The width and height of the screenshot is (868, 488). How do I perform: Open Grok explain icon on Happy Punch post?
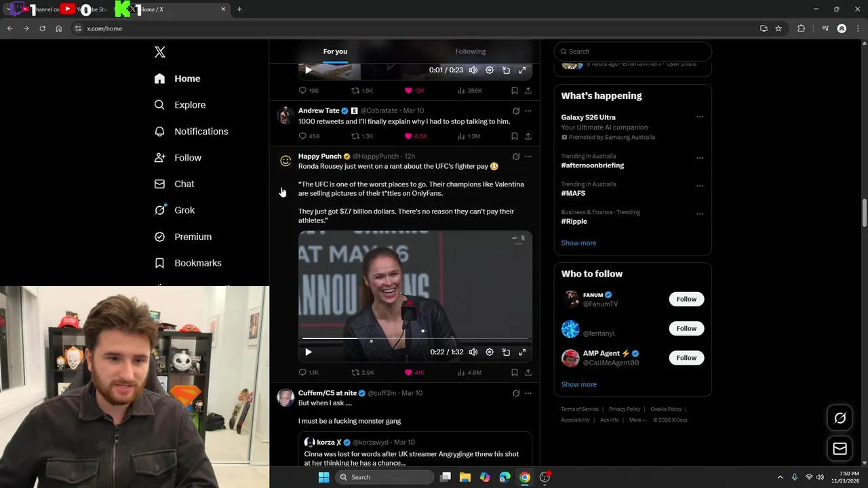516,157
